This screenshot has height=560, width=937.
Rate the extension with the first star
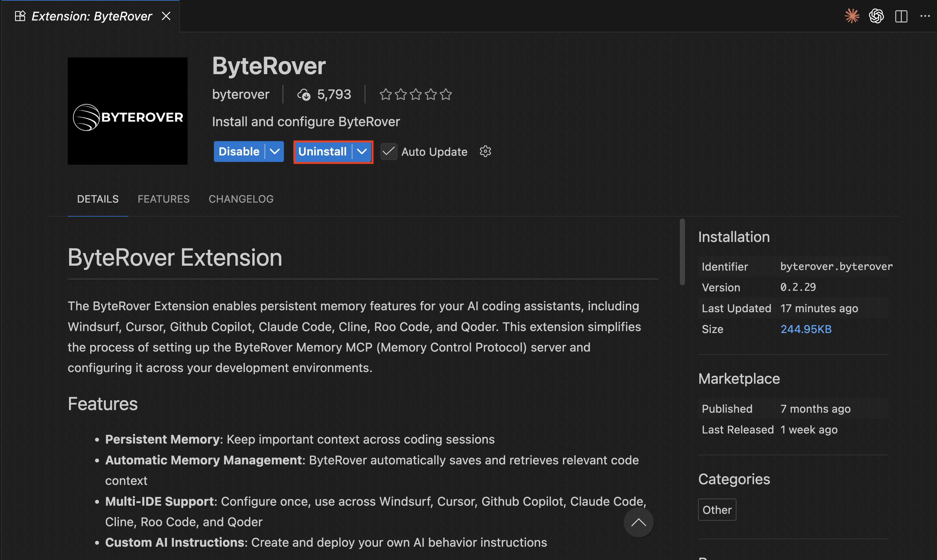coord(385,94)
